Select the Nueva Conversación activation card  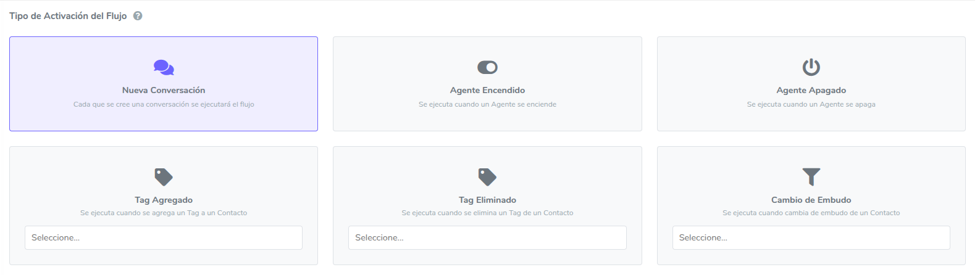[164, 84]
